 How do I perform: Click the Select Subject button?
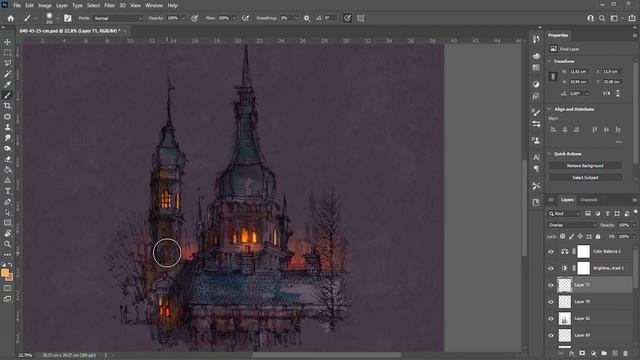[585, 178]
